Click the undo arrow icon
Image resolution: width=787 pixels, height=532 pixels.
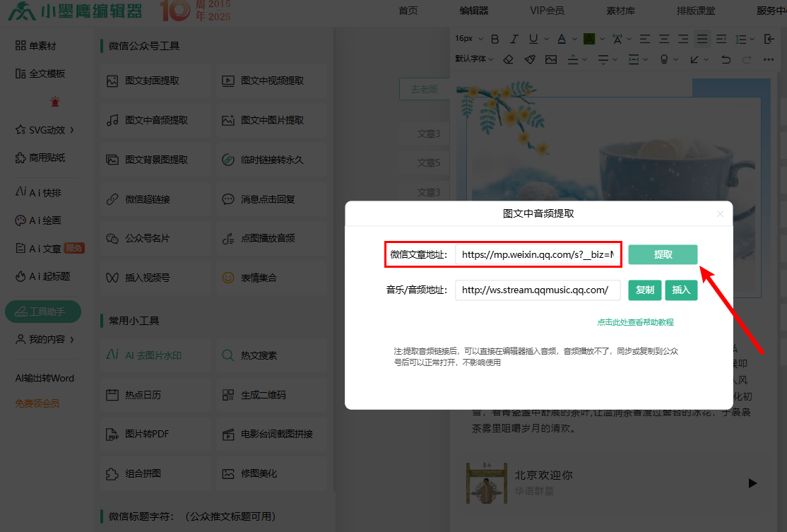726,59
